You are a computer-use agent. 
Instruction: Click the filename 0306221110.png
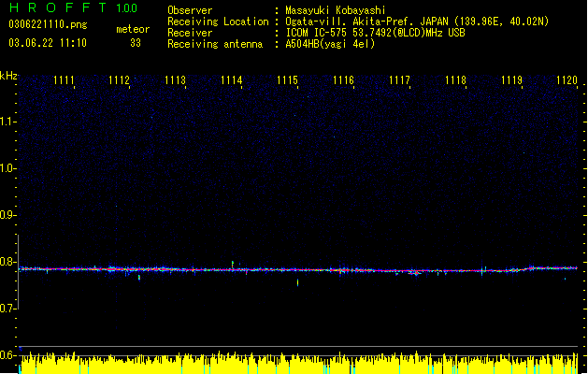coord(48,24)
